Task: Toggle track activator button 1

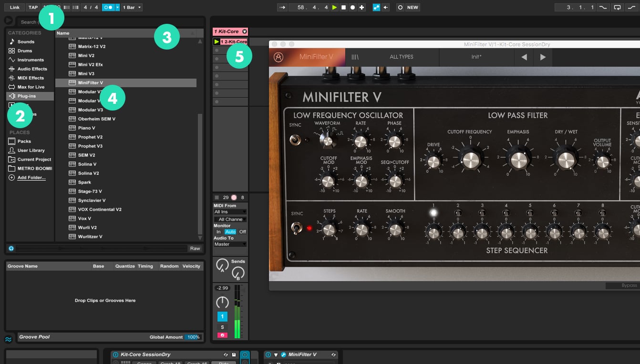Action: (x=222, y=316)
